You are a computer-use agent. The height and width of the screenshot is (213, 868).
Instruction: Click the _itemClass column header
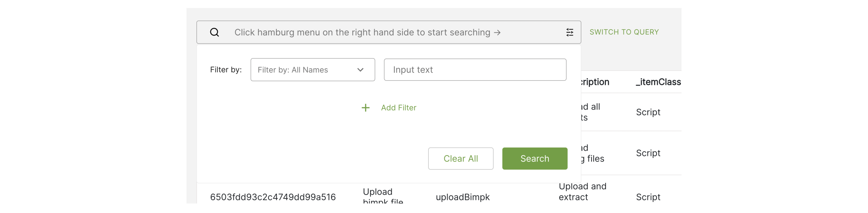pyautogui.click(x=658, y=82)
